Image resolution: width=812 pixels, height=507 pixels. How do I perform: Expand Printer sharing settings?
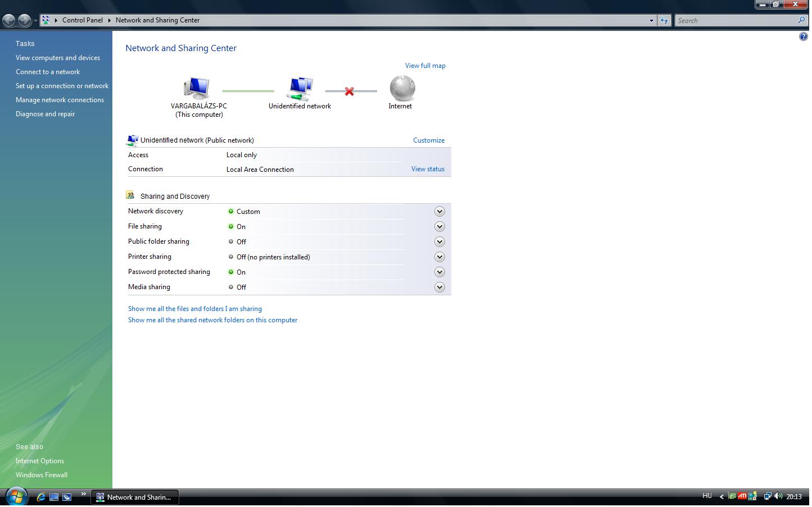point(439,257)
